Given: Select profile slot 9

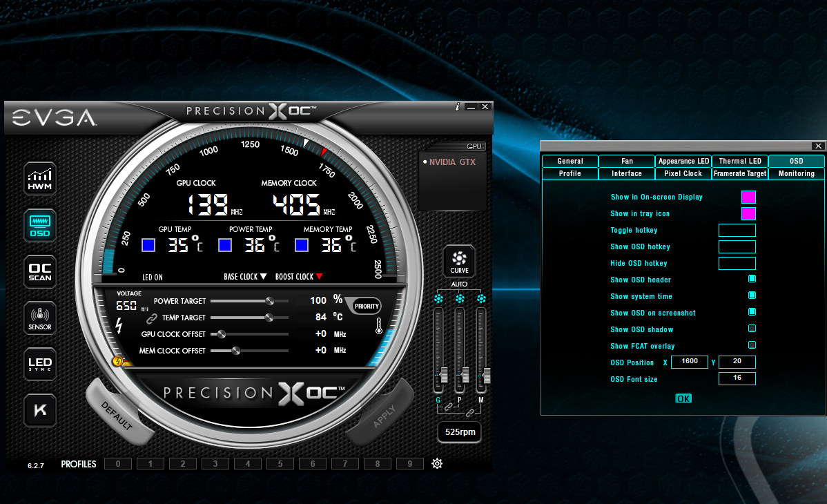Looking at the screenshot, I should pos(410,463).
